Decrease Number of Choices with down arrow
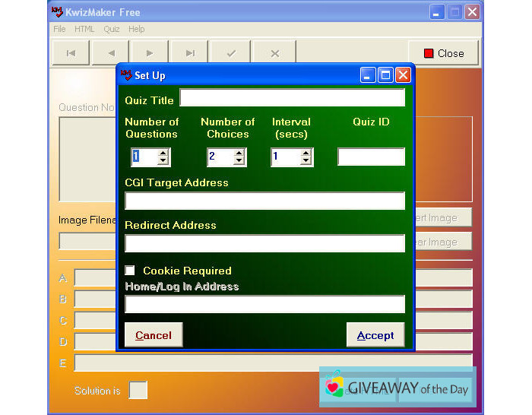Viewport: 532px width, 415px height. pyautogui.click(x=239, y=161)
